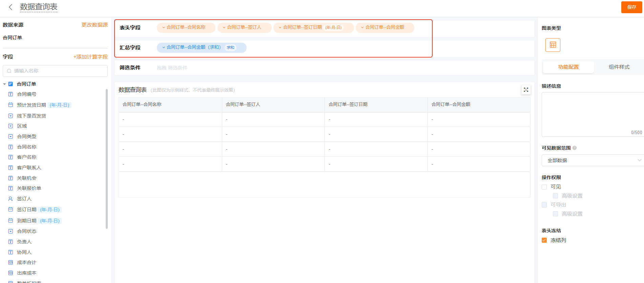The image size is (644, 283).
Task: Switch to the 组件样式 tab
Action: [619, 67]
